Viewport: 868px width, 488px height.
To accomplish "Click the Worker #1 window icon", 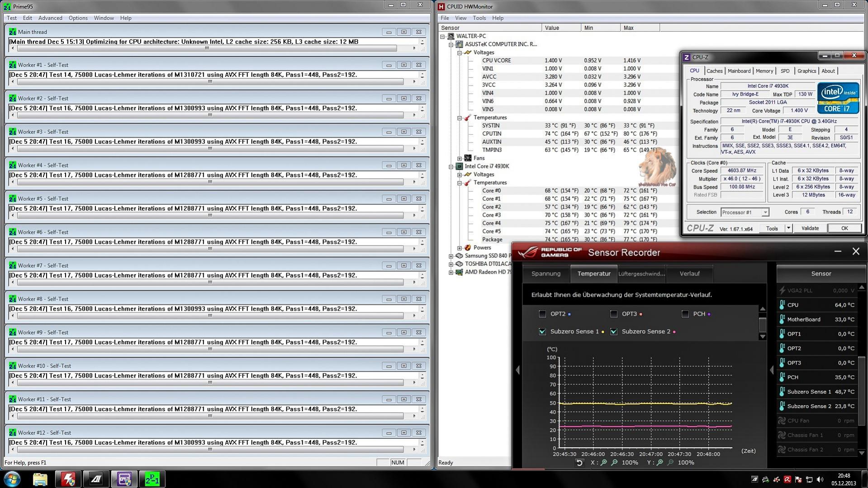I will 12,65.
